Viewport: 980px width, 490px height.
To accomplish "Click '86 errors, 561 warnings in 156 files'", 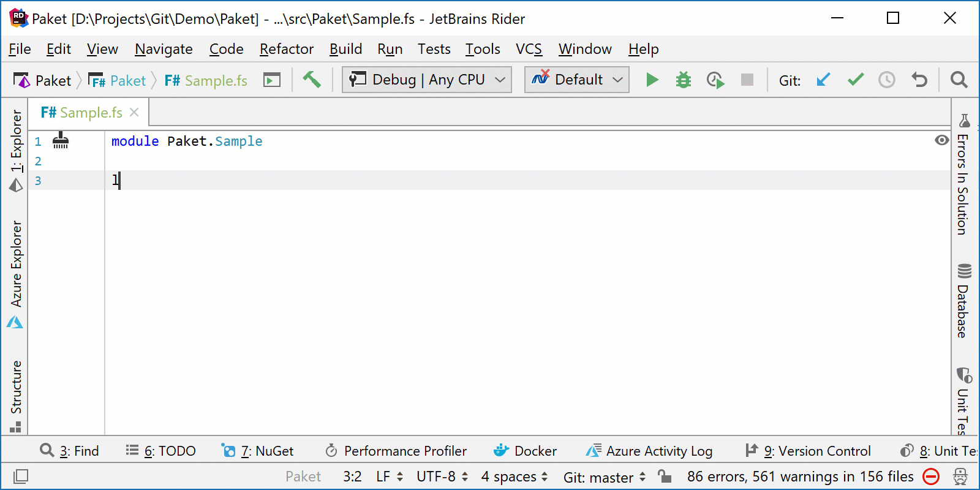I will point(800,477).
